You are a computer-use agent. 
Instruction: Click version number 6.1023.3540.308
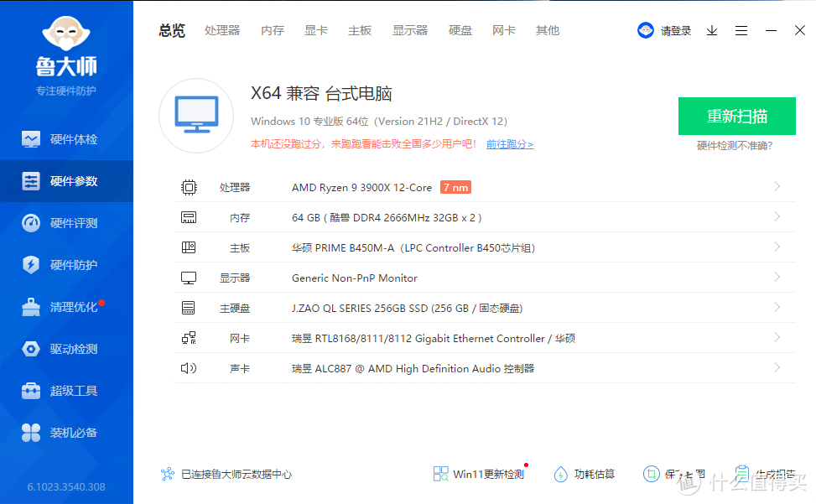tap(66, 487)
